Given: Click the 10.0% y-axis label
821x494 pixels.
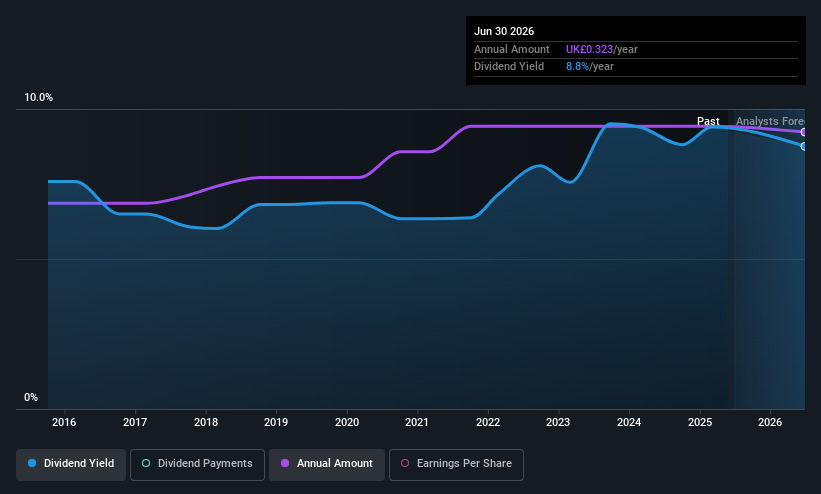Looking at the screenshot, I should point(39,98).
